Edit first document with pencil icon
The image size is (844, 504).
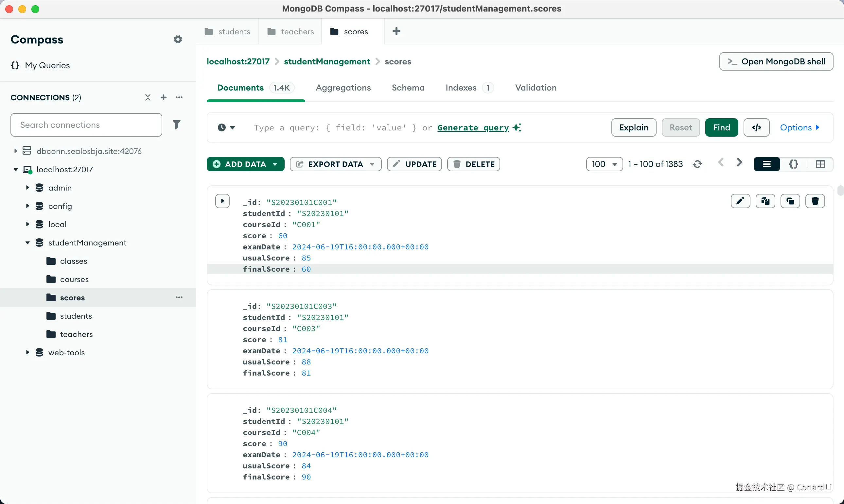[740, 201]
